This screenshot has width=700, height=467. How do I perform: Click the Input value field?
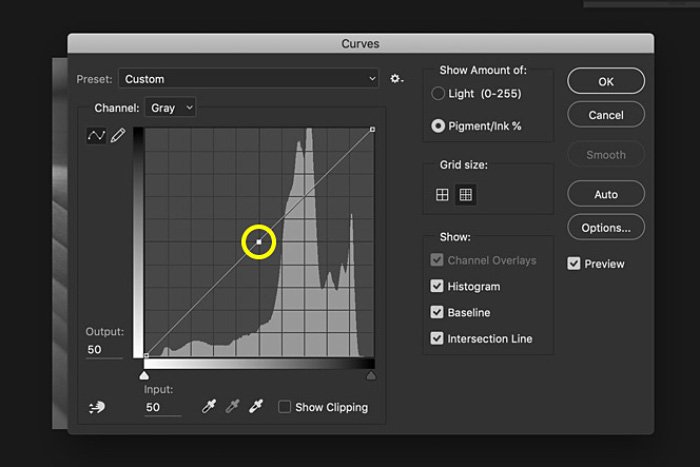pos(162,408)
